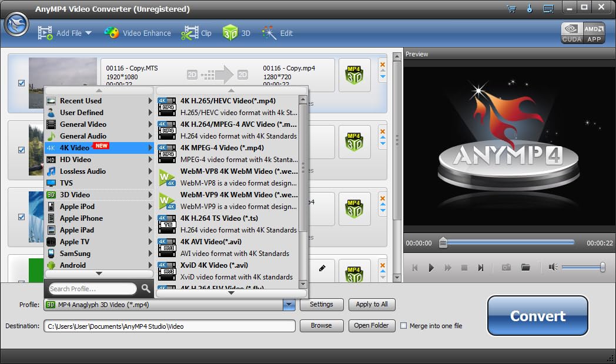Screen dimensions: 616x364
Task: Uncheck the first video file checkbox
Action: (22, 83)
